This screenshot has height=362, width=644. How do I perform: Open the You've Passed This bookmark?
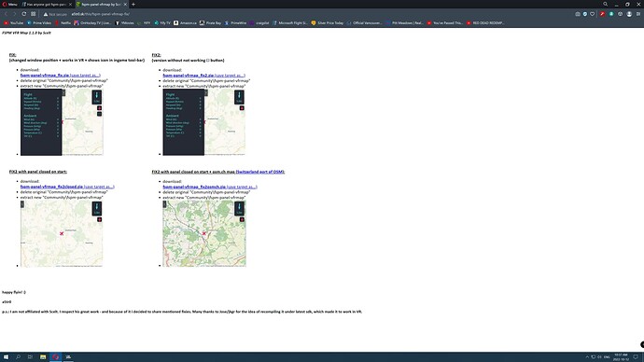click(445, 23)
